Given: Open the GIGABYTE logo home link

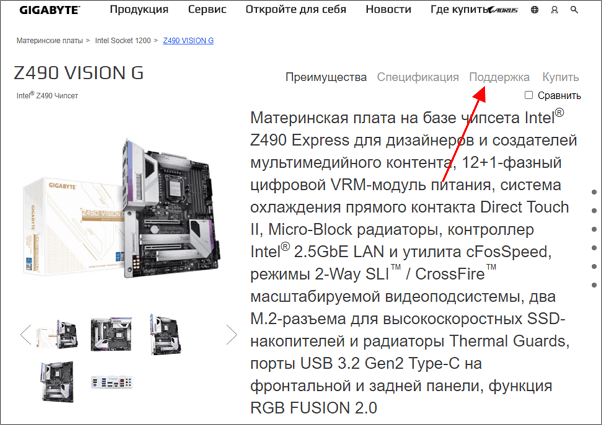Looking at the screenshot, I should (x=50, y=10).
